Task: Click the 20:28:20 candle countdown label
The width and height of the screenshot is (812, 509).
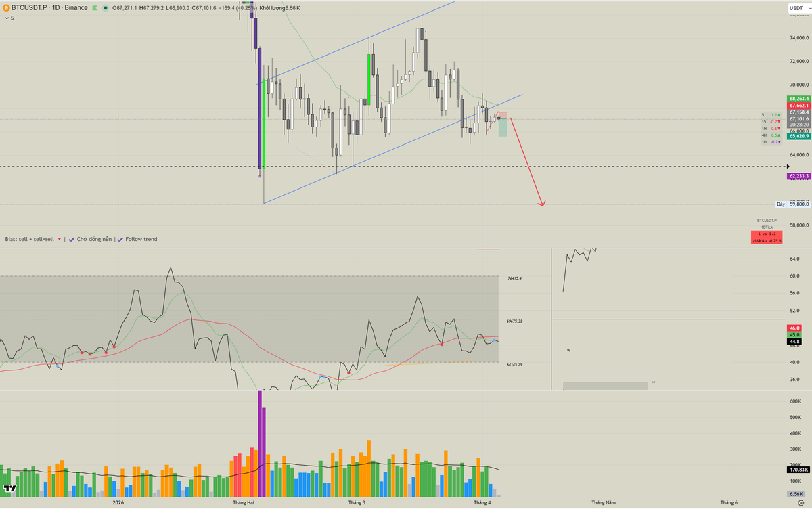Action: click(798, 125)
